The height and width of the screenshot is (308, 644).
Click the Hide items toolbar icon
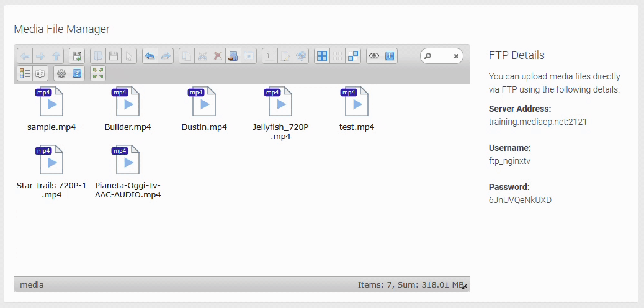tap(249, 56)
